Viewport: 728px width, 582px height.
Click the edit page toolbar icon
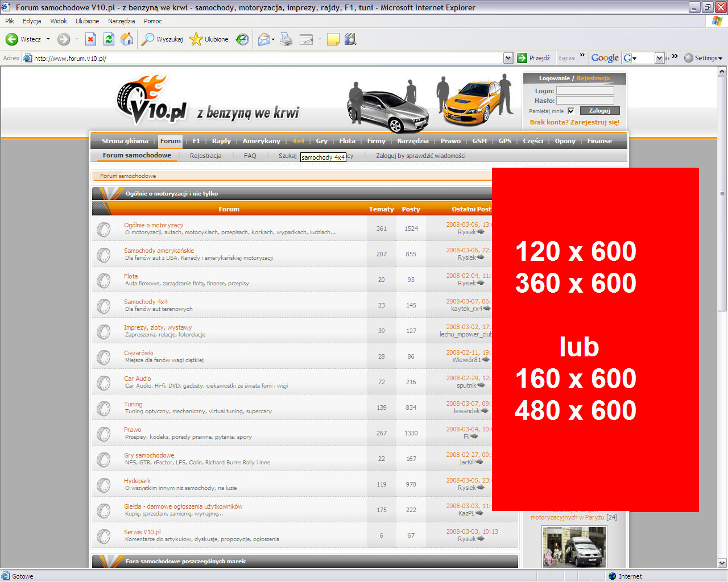click(x=306, y=39)
